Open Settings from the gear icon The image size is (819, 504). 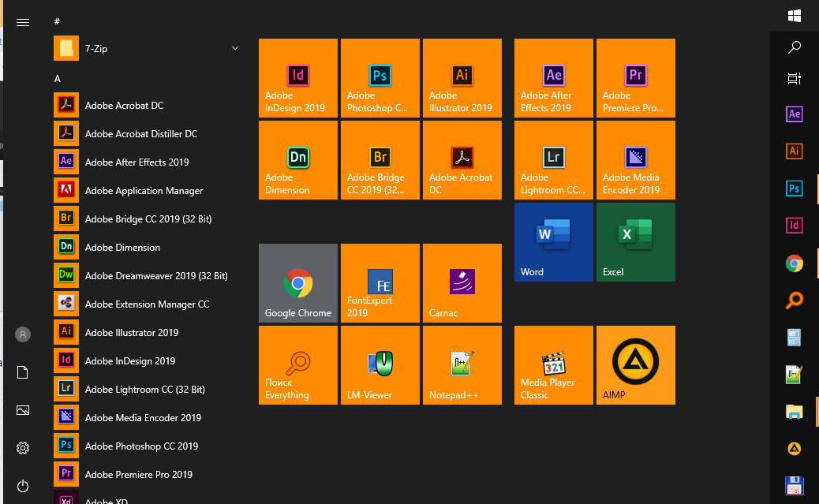(x=23, y=448)
